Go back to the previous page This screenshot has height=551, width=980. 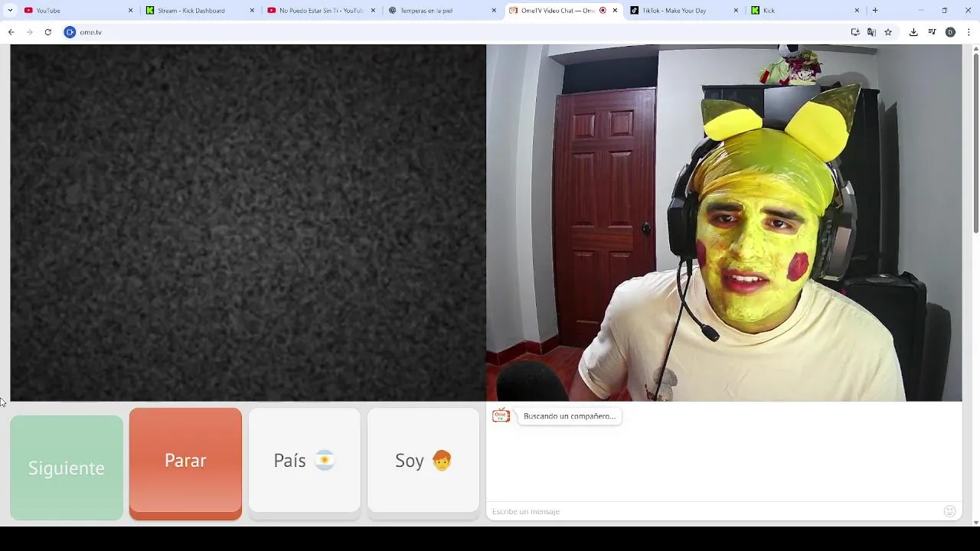11,32
